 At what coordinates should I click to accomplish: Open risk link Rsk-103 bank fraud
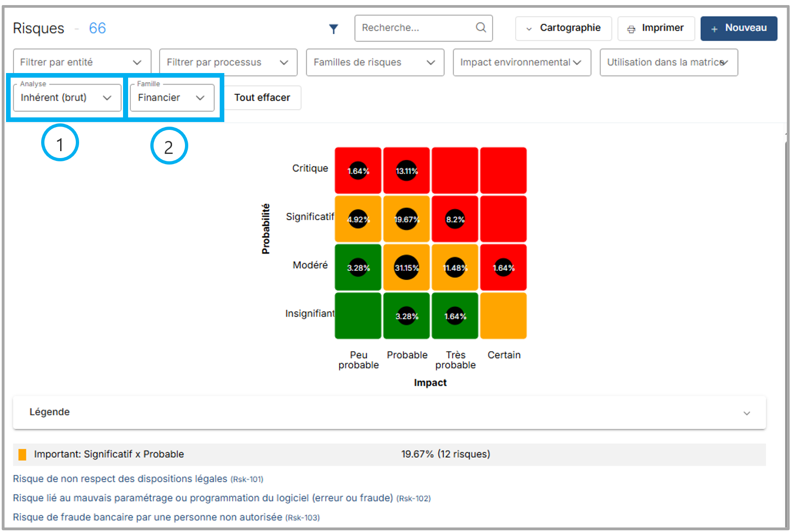coord(148,517)
